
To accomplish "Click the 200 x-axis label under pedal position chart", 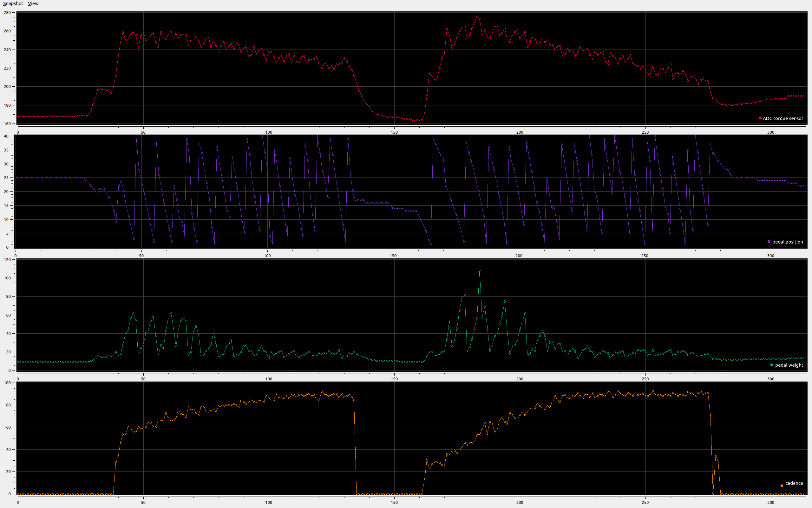I will (519, 256).
